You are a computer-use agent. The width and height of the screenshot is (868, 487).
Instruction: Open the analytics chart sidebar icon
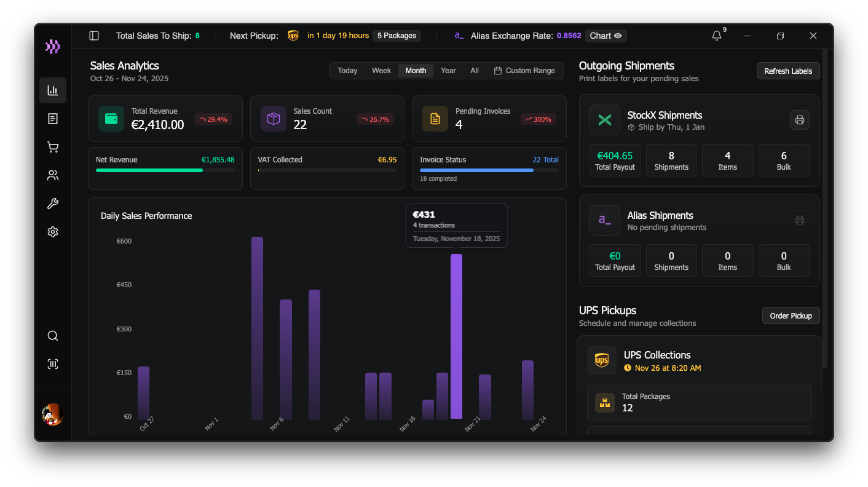pos(53,90)
